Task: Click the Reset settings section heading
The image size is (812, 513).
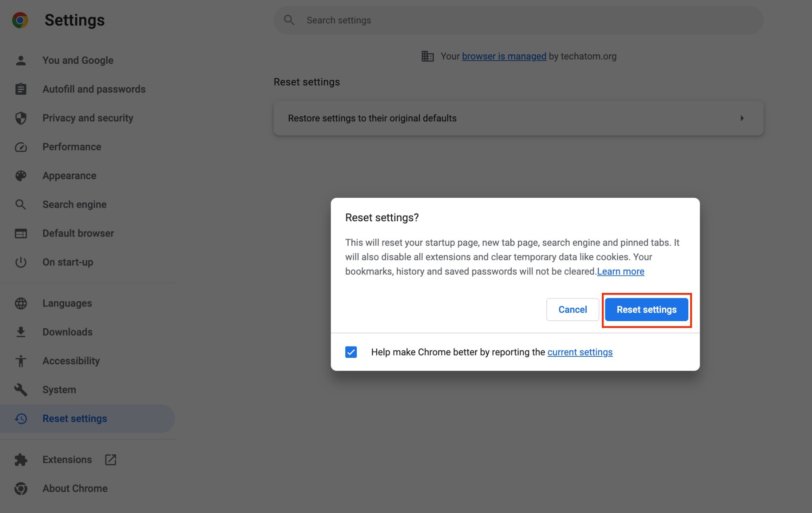Action: (306, 82)
